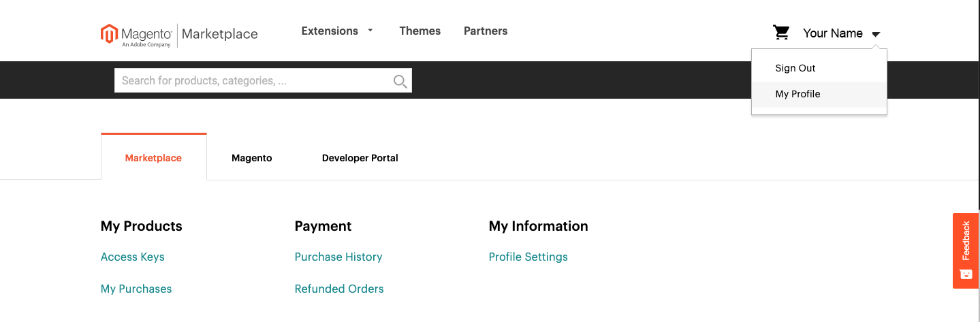980x322 pixels.
Task: Open the Partners menu item
Action: tap(486, 31)
